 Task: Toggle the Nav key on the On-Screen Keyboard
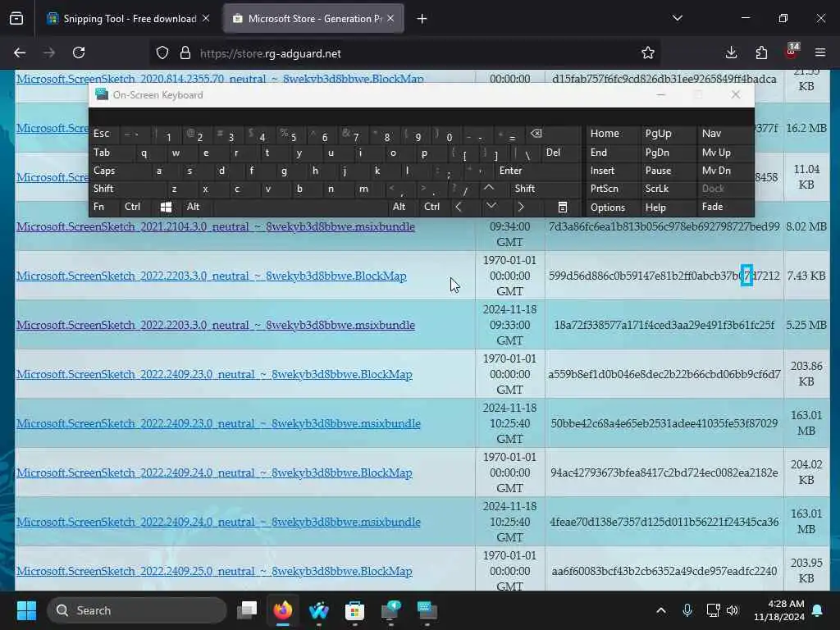coord(711,134)
